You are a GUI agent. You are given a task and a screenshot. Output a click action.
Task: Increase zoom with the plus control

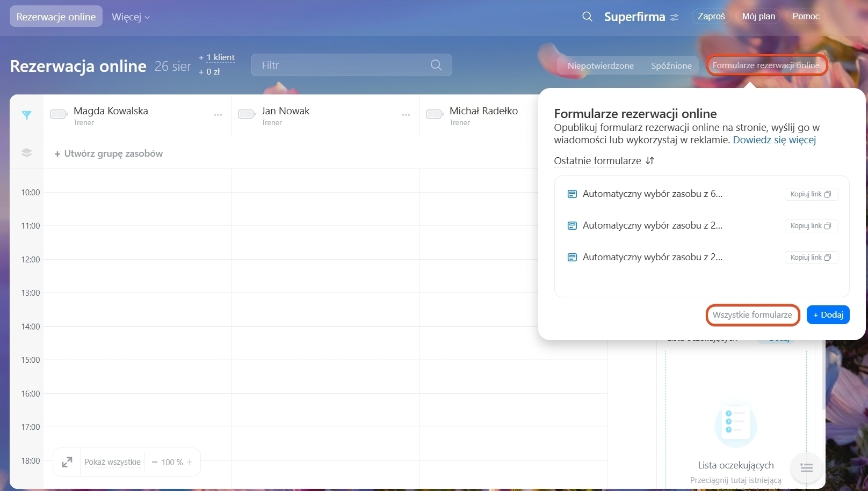pyautogui.click(x=190, y=462)
